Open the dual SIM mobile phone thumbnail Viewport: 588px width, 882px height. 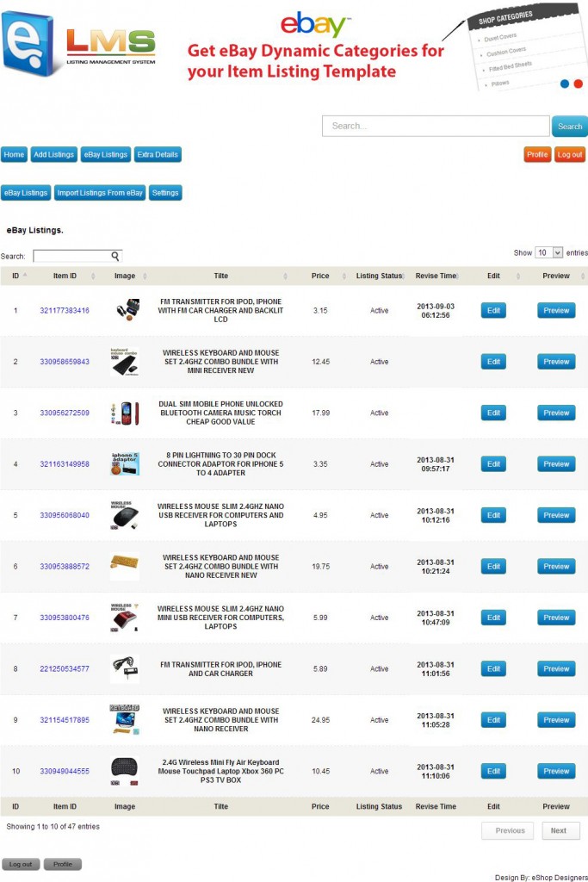point(125,413)
